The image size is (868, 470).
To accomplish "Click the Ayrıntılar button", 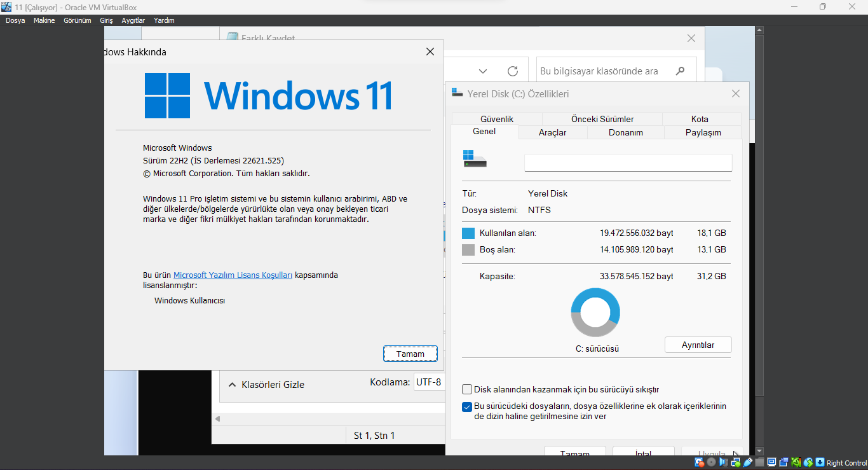I will pyautogui.click(x=698, y=345).
